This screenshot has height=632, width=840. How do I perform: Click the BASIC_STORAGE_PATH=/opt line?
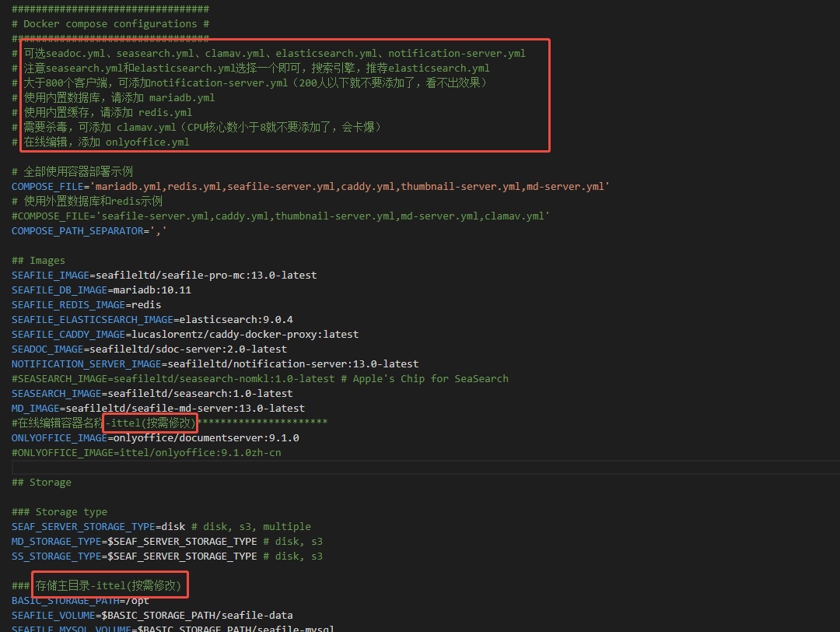click(x=80, y=601)
